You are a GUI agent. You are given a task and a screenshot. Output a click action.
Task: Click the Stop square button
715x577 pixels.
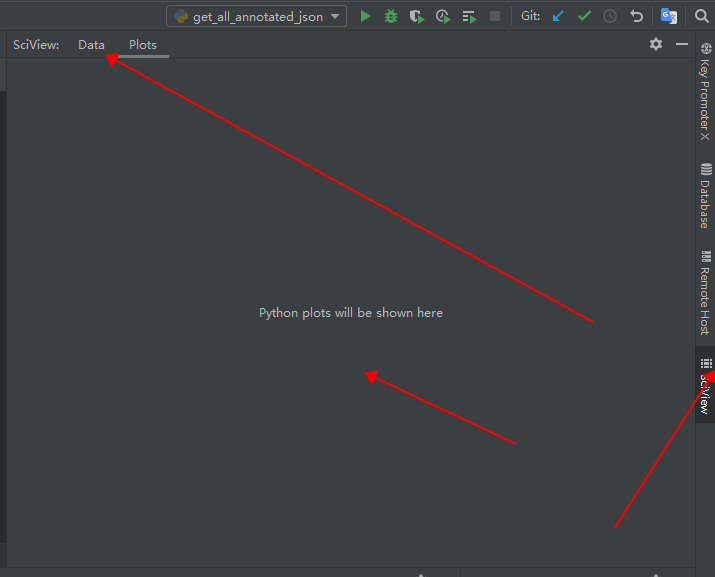495,16
